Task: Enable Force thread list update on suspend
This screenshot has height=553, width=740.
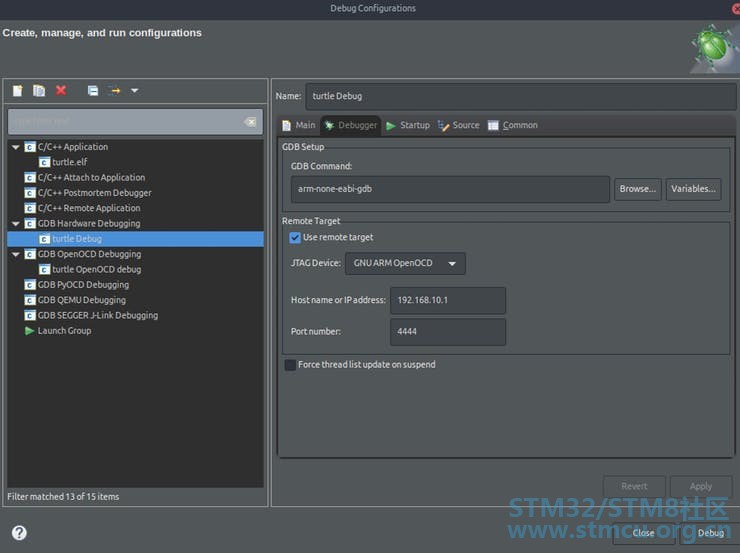Action: pos(290,365)
